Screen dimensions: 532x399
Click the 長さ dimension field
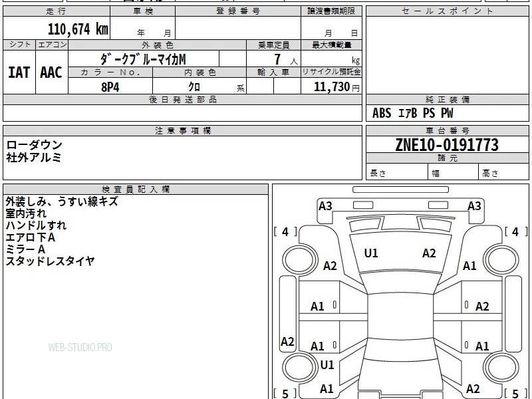(397, 172)
